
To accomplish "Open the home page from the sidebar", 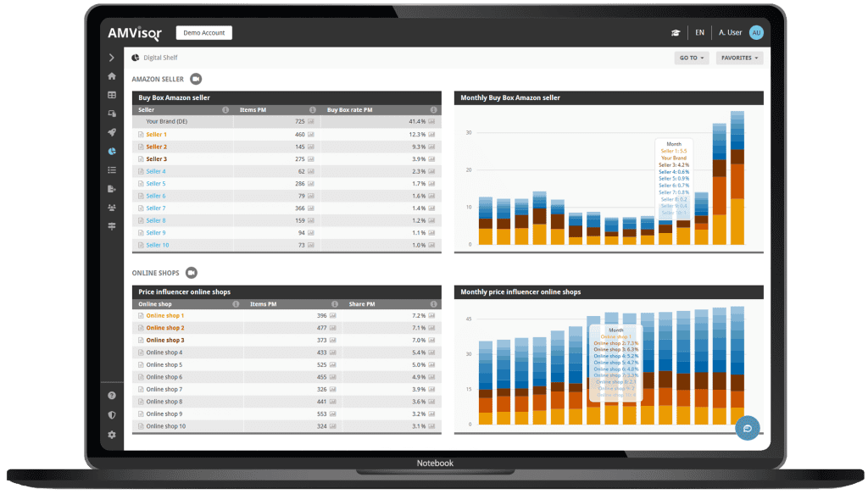I will [112, 76].
